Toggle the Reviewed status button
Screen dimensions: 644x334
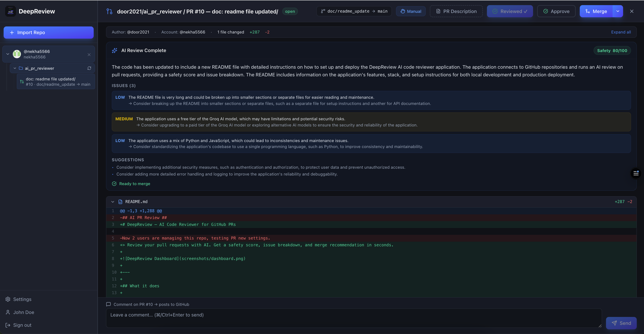click(510, 11)
